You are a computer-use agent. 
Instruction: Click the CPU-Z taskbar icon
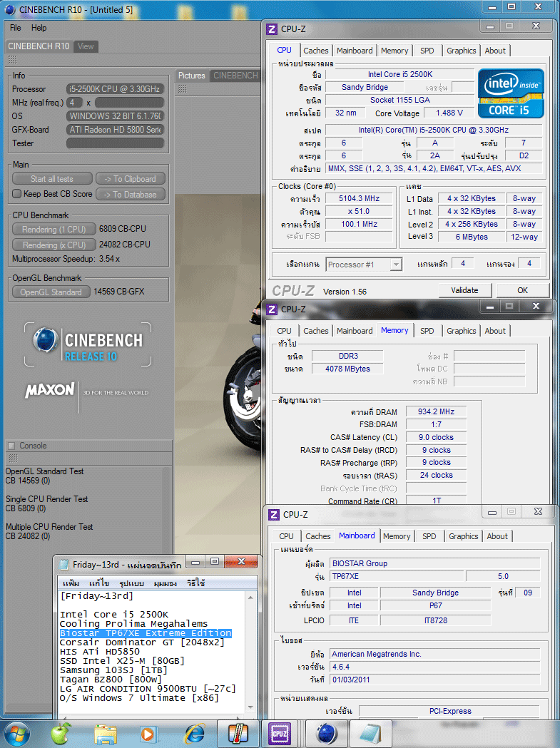tap(279, 734)
